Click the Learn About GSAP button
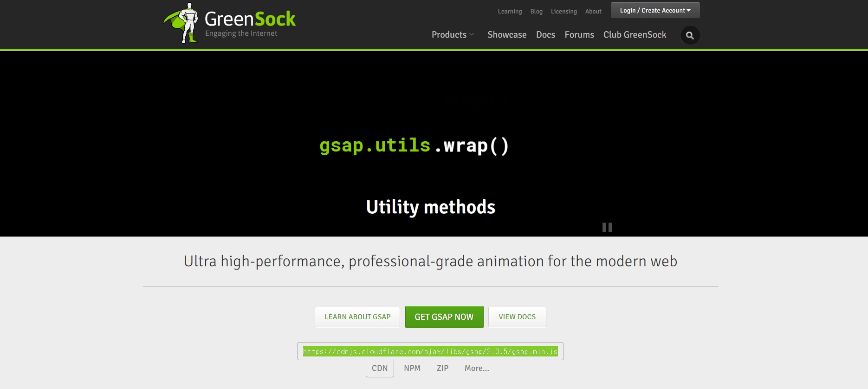The image size is (868, 389). coord(357,317)
